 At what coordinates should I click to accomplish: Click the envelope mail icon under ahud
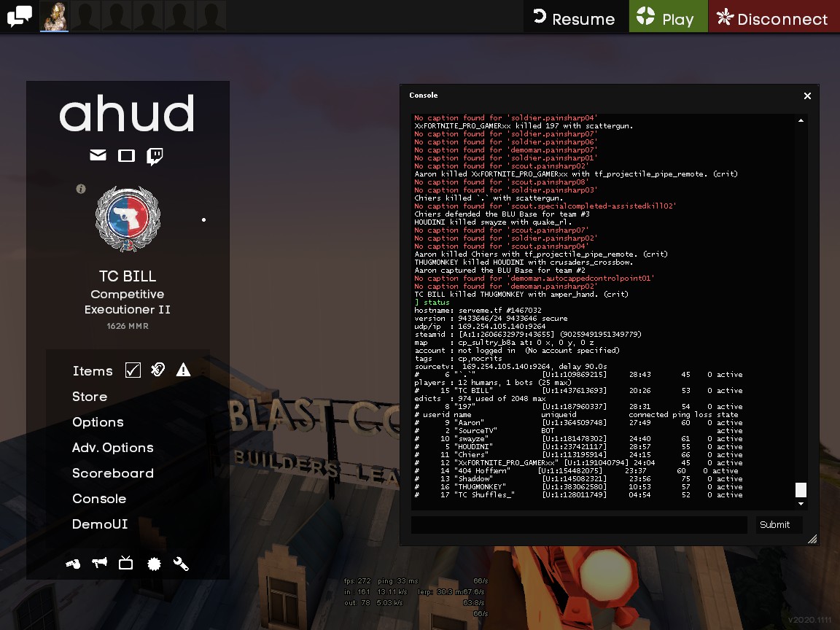[98, 155]
